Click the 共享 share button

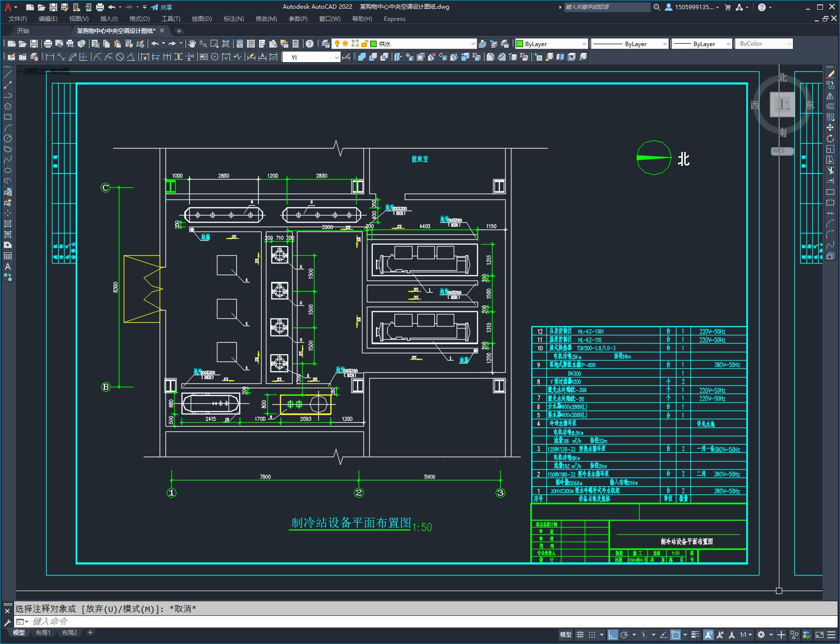coord(162,7)
